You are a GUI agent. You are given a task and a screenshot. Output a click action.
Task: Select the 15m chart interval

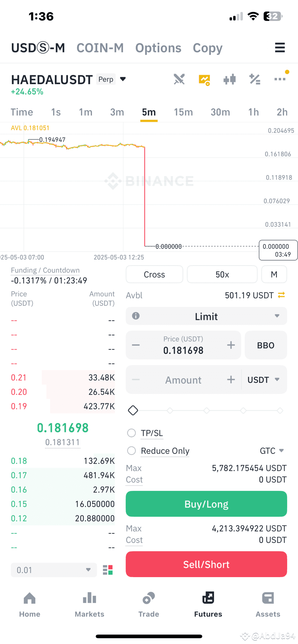pos(183,112)
